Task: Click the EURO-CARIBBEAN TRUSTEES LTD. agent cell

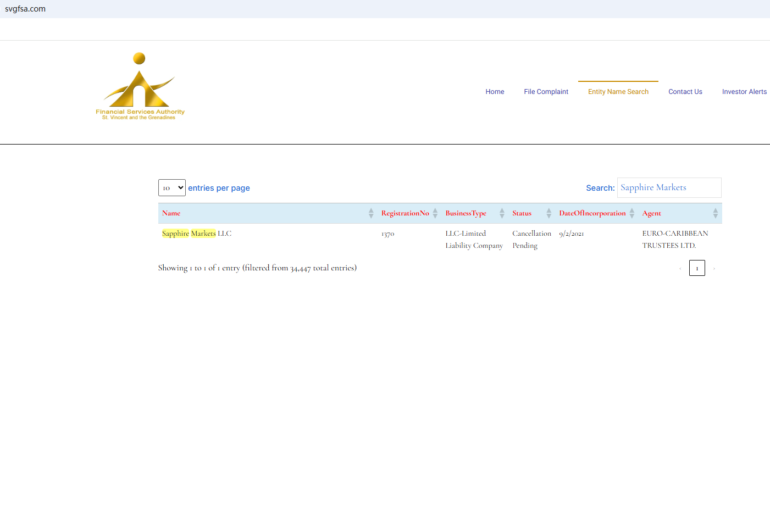Action: point(675,240)
